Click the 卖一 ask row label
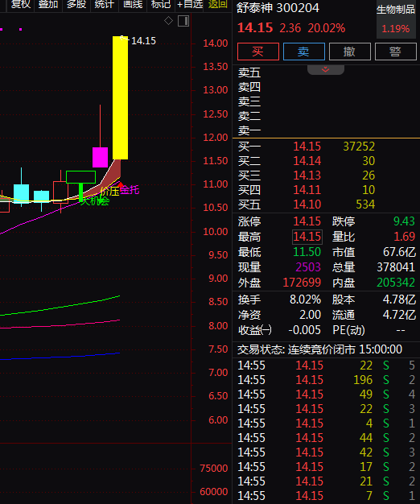420x504 pixels. [x=249, y=130]
